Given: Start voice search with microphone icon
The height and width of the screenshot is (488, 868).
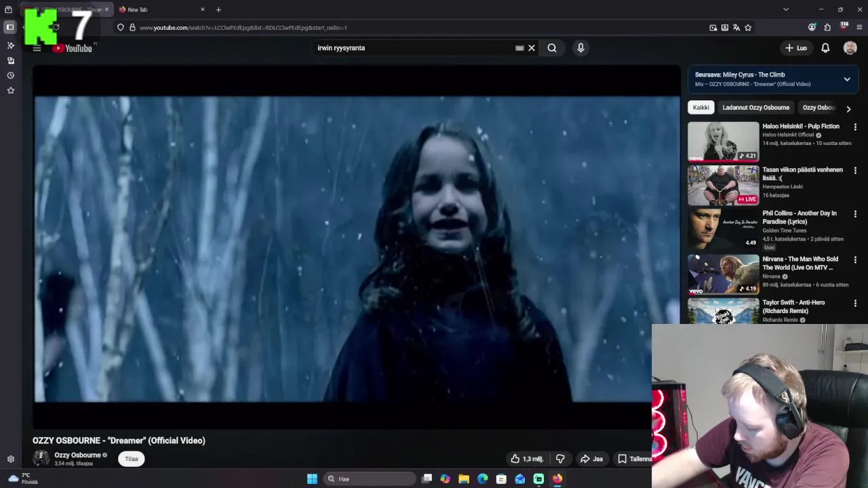Looking at the screenshot, I should pos(580,48).
